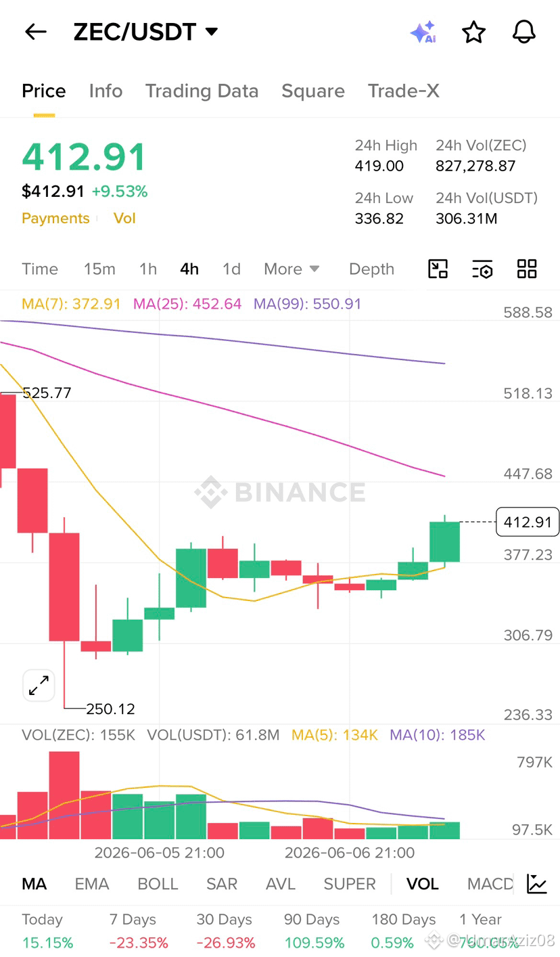Select the 1d interval
560x957 pixels.
[231, 269]
